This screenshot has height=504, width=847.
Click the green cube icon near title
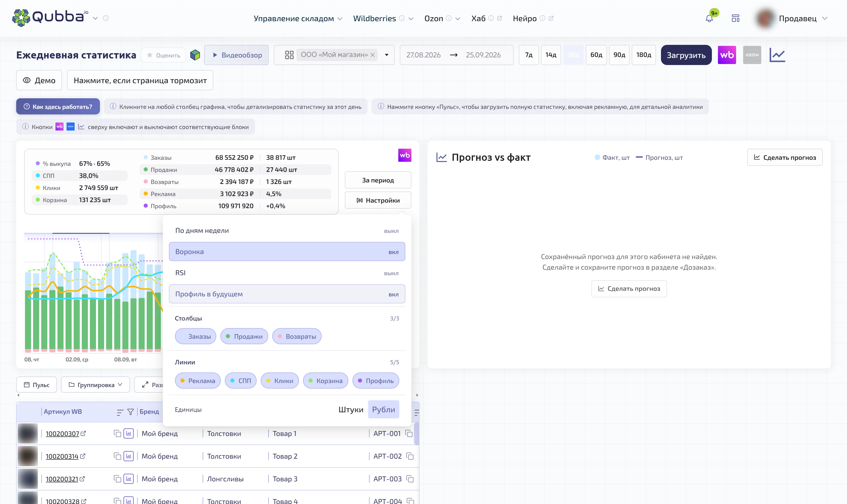coord(195,55)
